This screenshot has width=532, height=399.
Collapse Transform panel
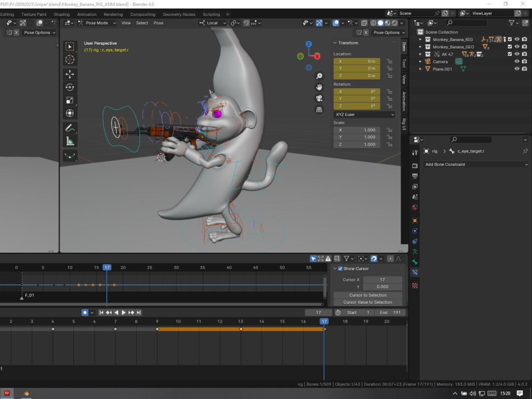coord(335,43)
